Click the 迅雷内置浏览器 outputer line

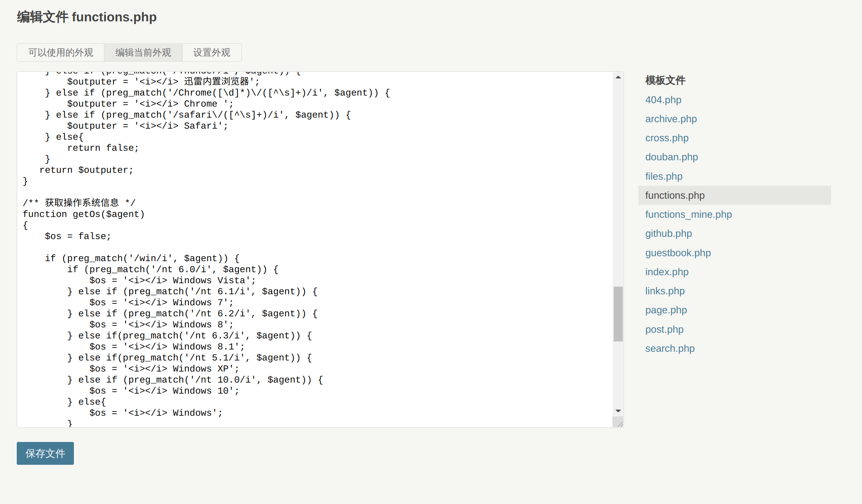click(163, 81)
